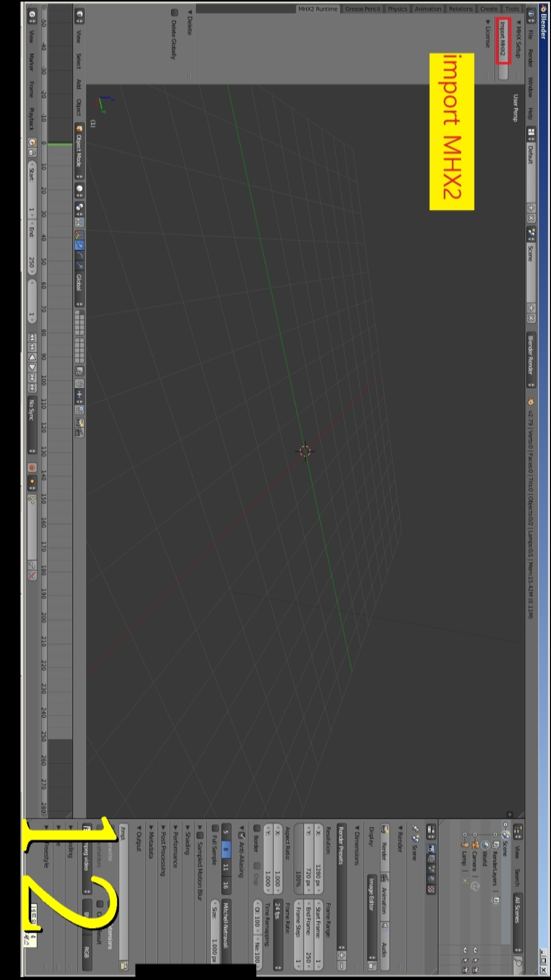Add a new scene with plus icon
The height and width of the screenshot is (980, 551).
pyautogui.click(x=531, y=308)
